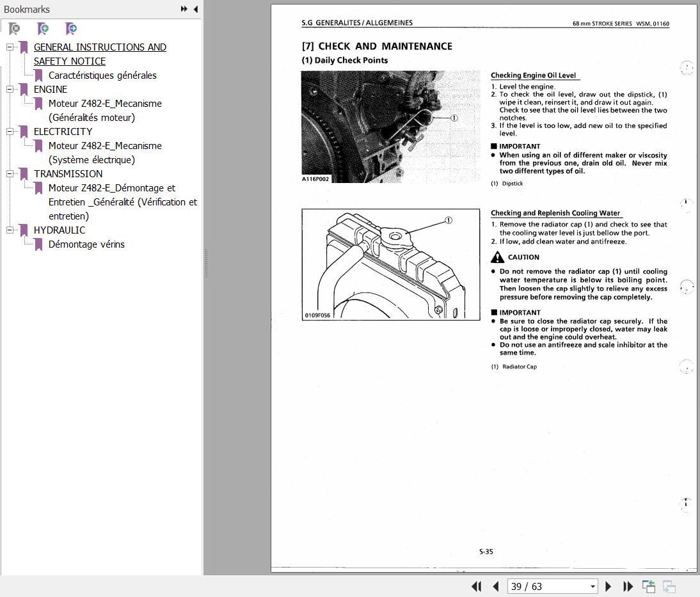Collapse the HYDRAULIC bookmark node

(10, 230)
